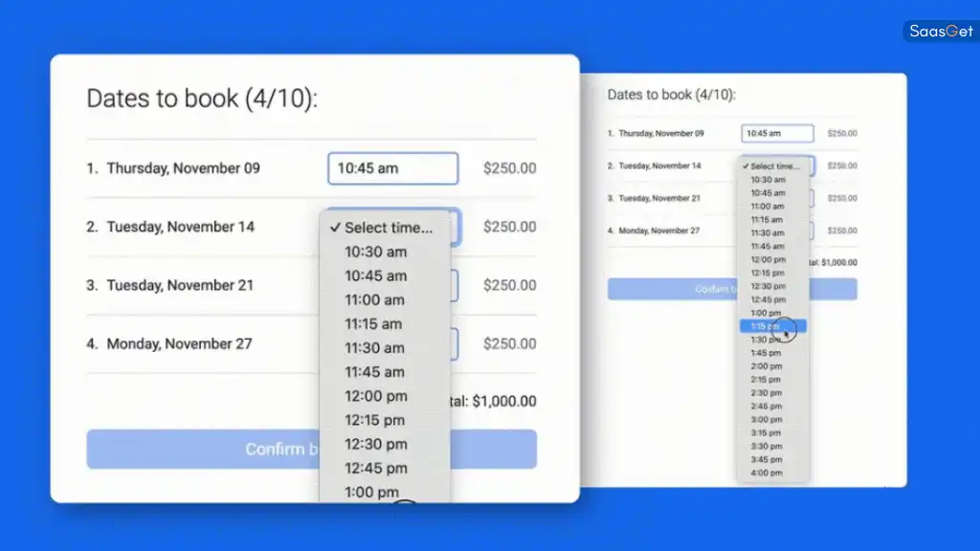
Task: Choose 2:00 pm in the small dropdown
Action: pyautogui.click(x=767, y=366)
